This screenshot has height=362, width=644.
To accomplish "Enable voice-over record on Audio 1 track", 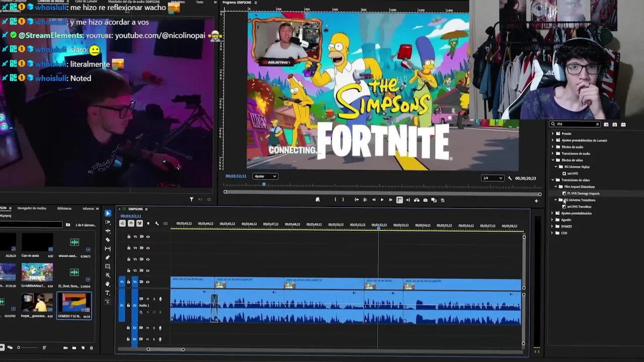I will pyautogui.click(x=160, y=299).
